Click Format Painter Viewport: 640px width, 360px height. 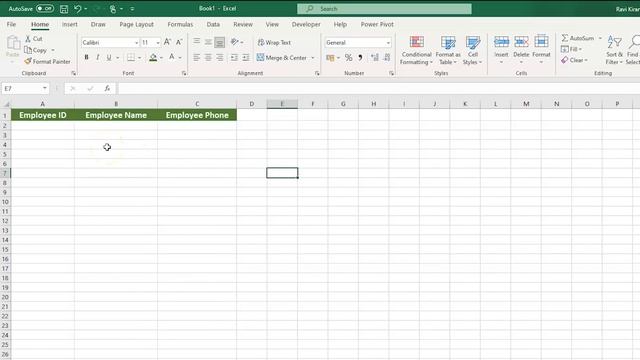coord(47,62)
